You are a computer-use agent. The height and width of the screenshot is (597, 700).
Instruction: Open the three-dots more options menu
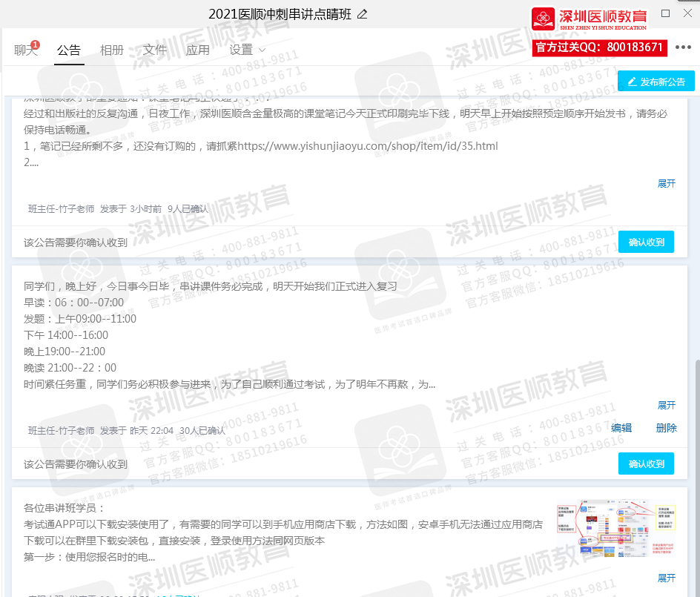(683, 47)
